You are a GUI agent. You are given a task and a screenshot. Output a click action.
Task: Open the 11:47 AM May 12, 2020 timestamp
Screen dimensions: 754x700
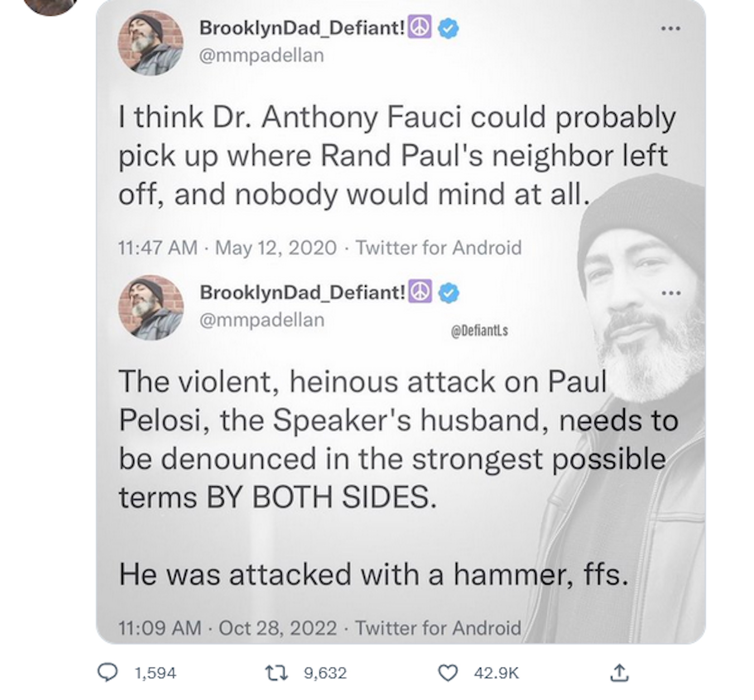(227, 248)
